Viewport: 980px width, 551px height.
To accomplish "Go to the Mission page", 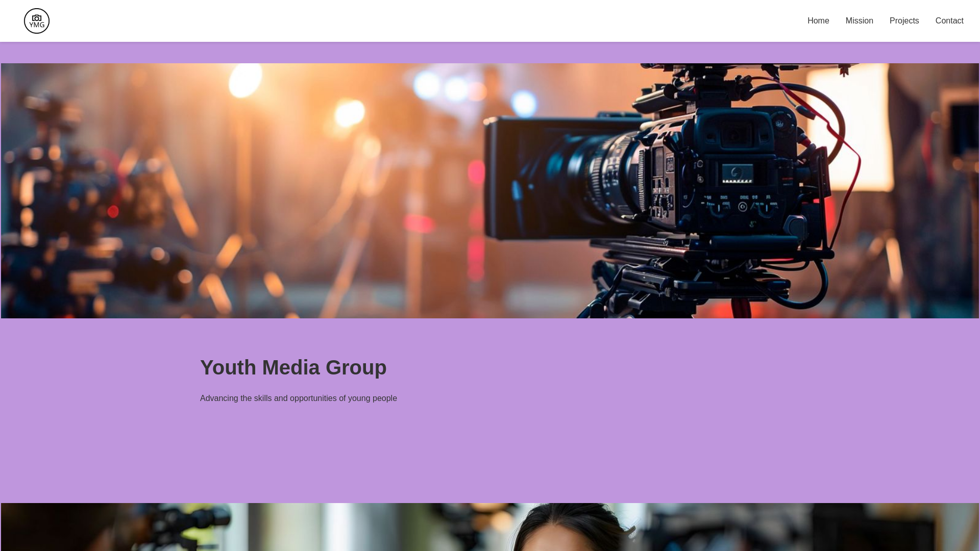I will (860, 21).
